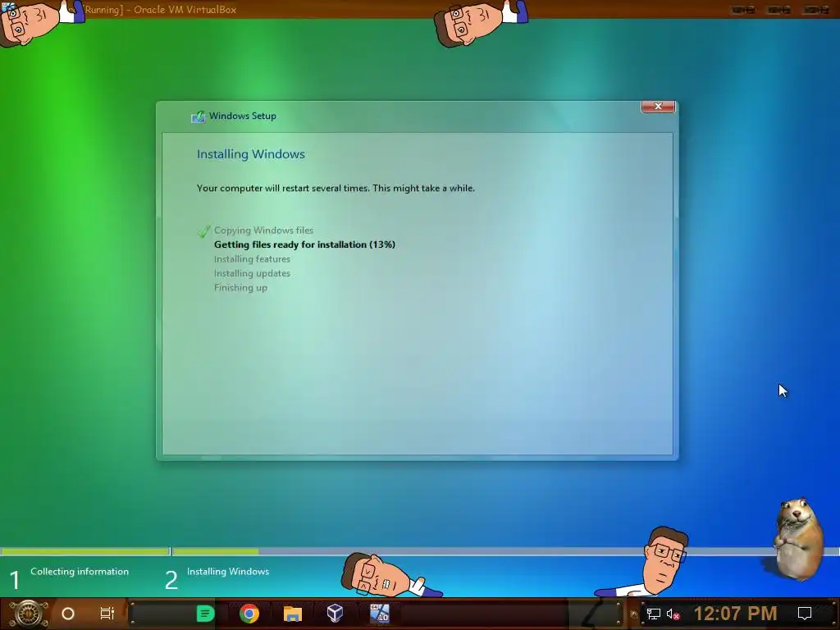This screenshot has height=630, width=840.
Task: Open the steampunk Start button
Action: pos(29,614)
